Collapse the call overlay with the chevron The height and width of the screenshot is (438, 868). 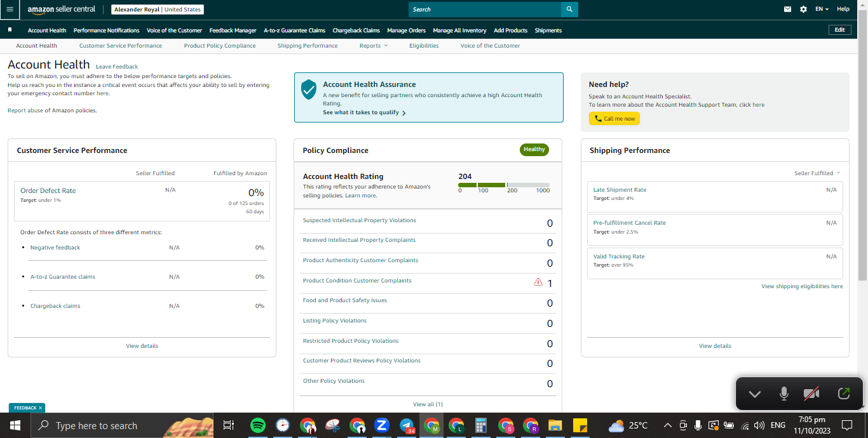[754, 394]
